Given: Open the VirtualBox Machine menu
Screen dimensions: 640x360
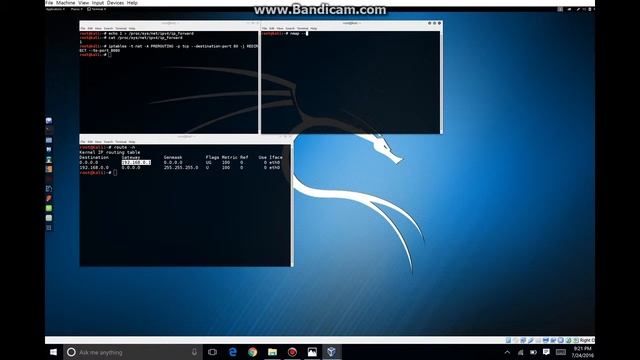Looking at the screenshot, I should coord(65,3).
